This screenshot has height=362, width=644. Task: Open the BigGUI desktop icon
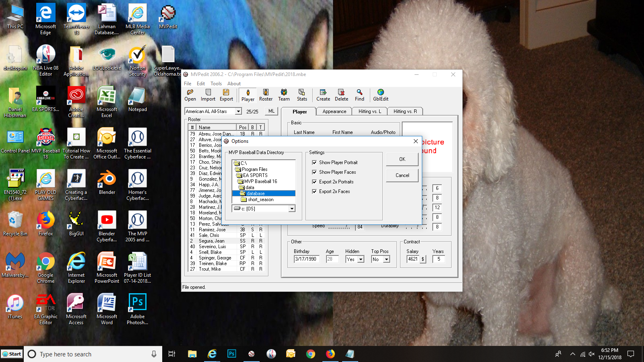(x=76, y=224)
